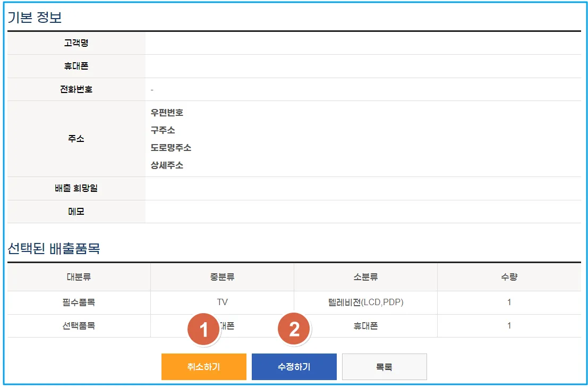Image resolution: width=588 pixels, height=387 pixels.
Task: Click the 필수품목 row in the table
Action: pyautogui.click(x=78, y=301)
